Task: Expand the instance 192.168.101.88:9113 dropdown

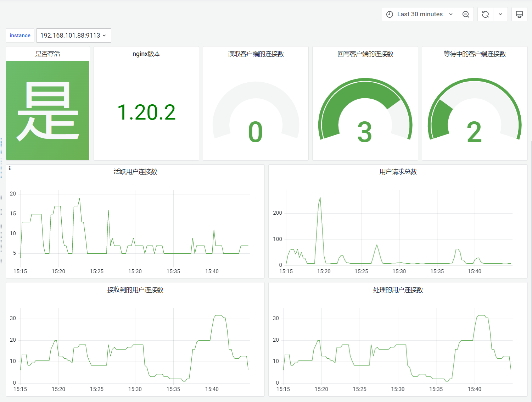Action: tap(73, 35)
